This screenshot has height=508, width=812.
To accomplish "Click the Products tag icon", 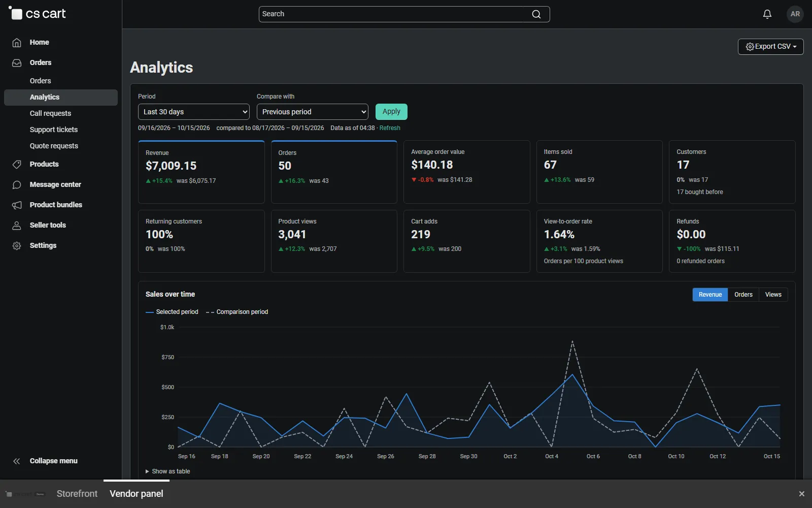I will tap(17, 165).
